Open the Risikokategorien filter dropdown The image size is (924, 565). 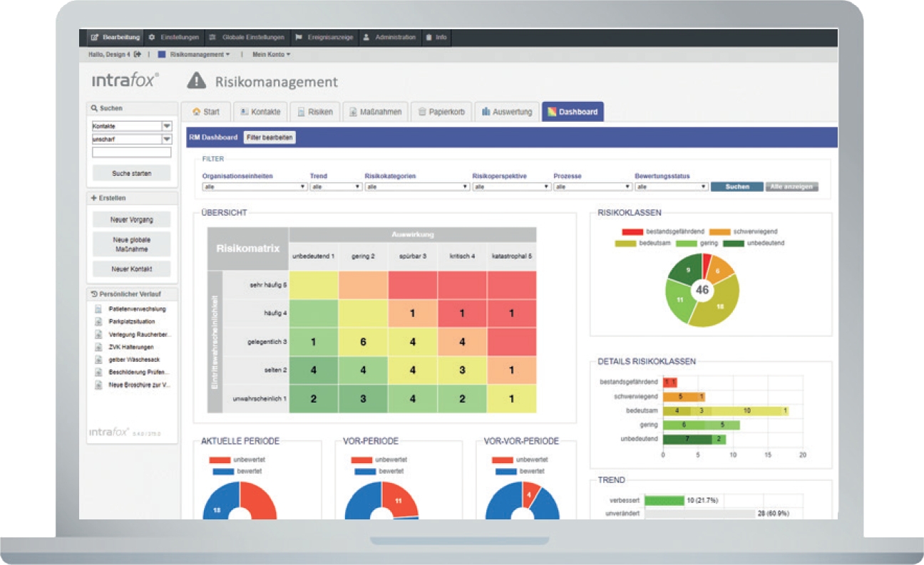[x=417, y=187]
